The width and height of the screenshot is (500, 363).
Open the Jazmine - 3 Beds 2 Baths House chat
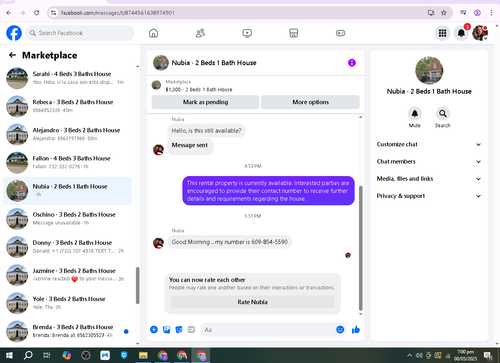coord(68,275)
